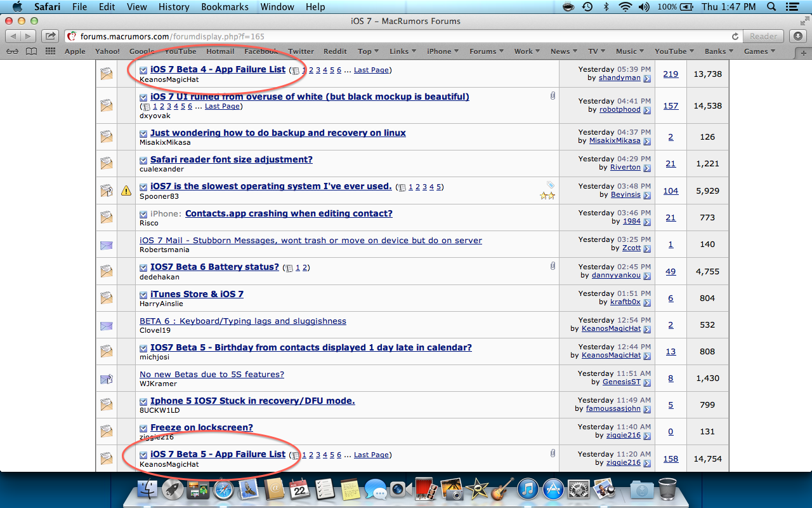Open Reddit bookmark in bookmarks bar
The image size is (812, 508).
click(x=335, y=51)
